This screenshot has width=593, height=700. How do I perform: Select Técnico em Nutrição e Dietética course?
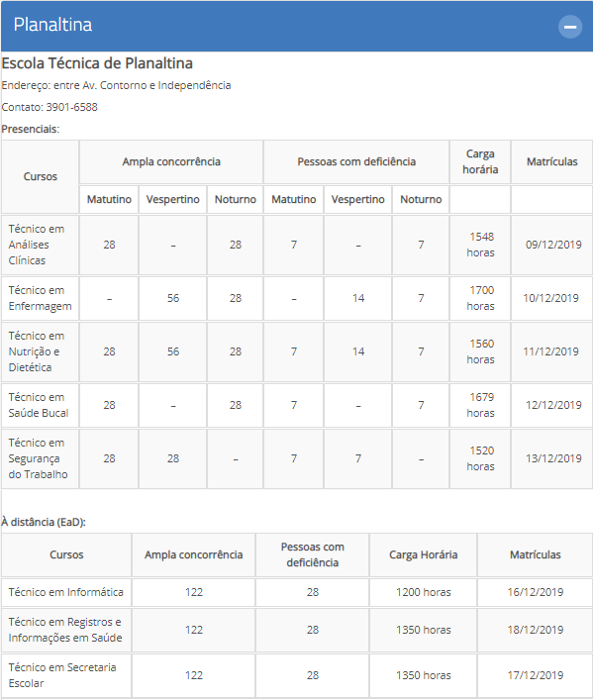pyautogui.click(x=41, y=351)
